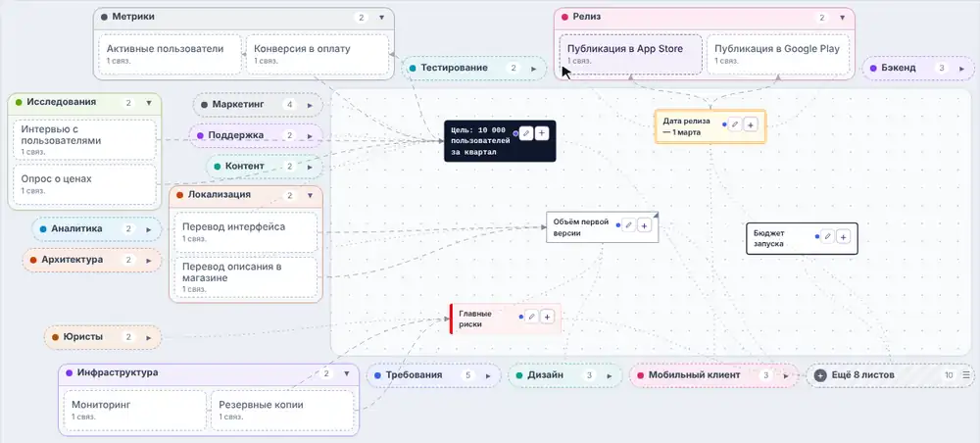Expand the "Архитектура" group
Viewport: 980px width, 443px height.
coord(149,260)
